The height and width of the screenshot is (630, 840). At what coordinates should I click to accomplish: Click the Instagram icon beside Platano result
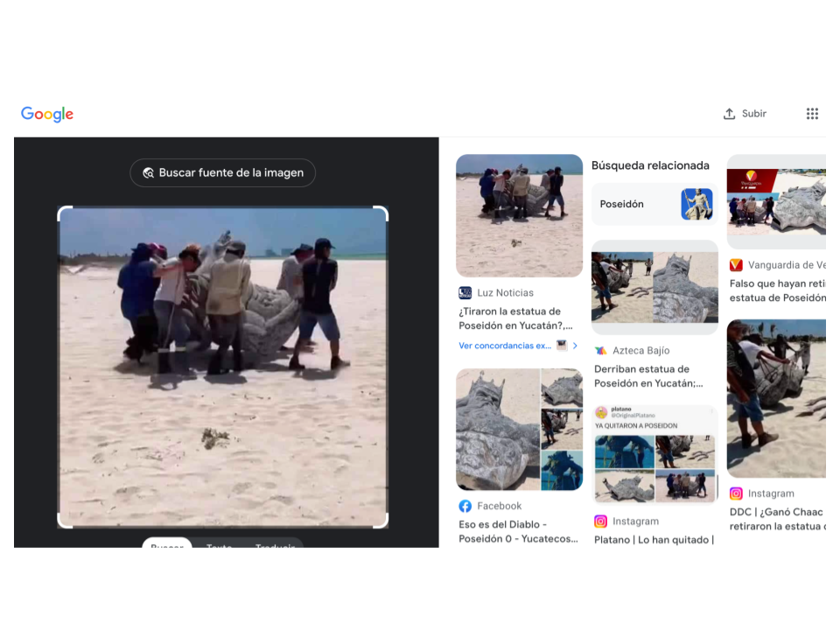[600, 521]
